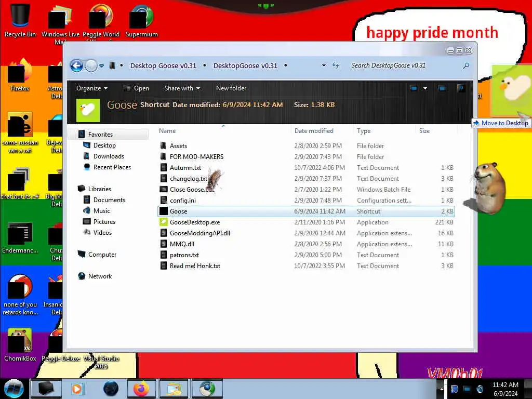The image size is (532, 399).
Task: Select DesktopGoose v0.31 breadcrumb segment
Action: coord(245,65)
